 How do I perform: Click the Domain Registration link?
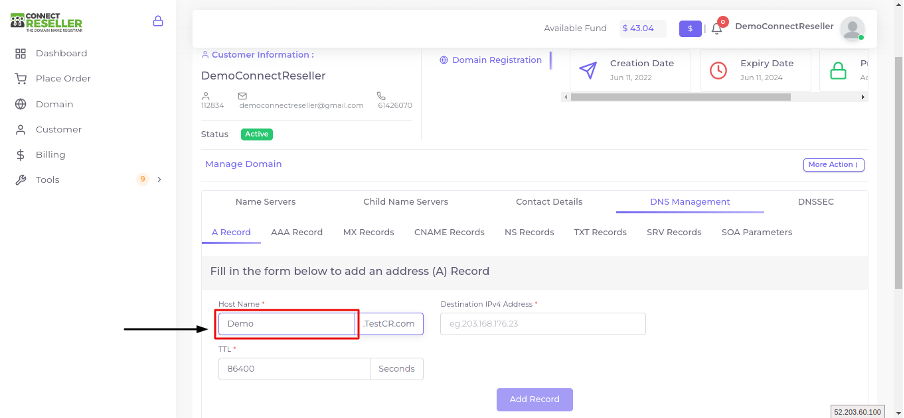(x=491, y=60)
